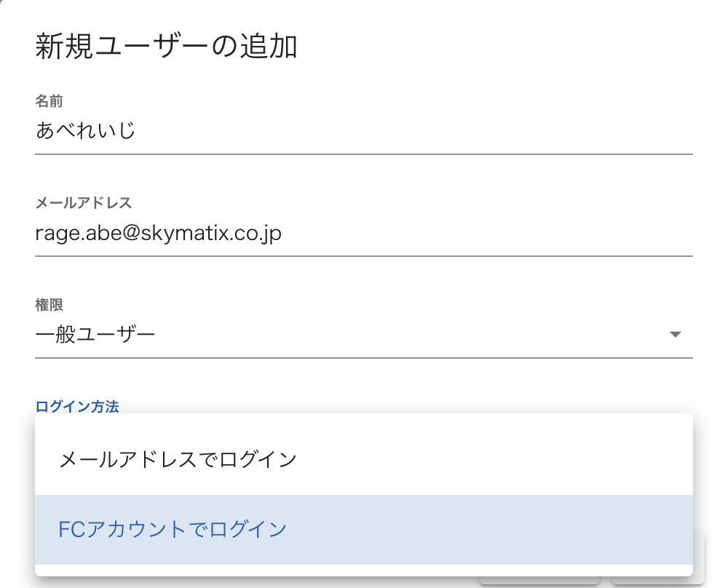Screen dimensions: 725x588
Task: Expand the 一般ユーザー permission selector
Action: pos(364,334)
